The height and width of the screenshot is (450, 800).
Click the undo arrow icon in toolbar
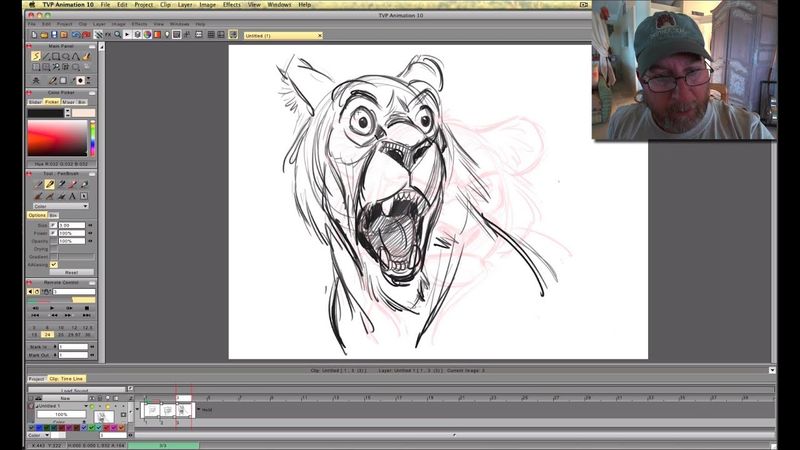coord(76,35)
